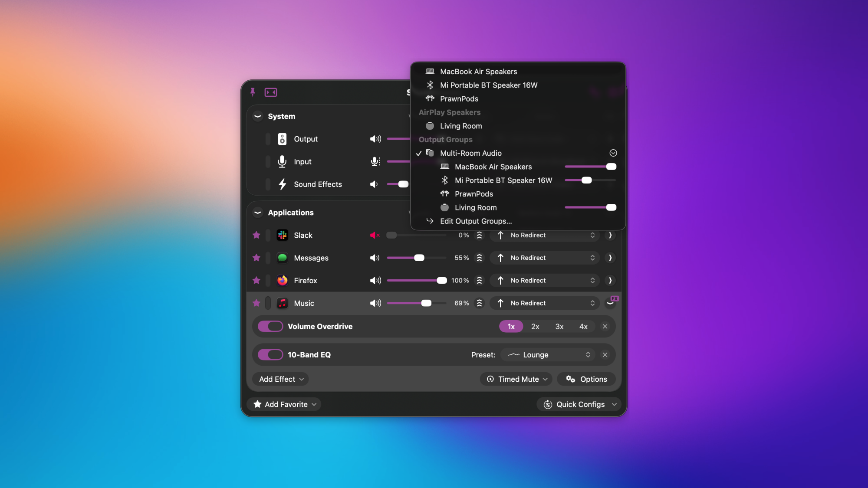This screenshot has width=868, height=488.
Task: Select the 2x overdrive option
Action: pos(535,327)
